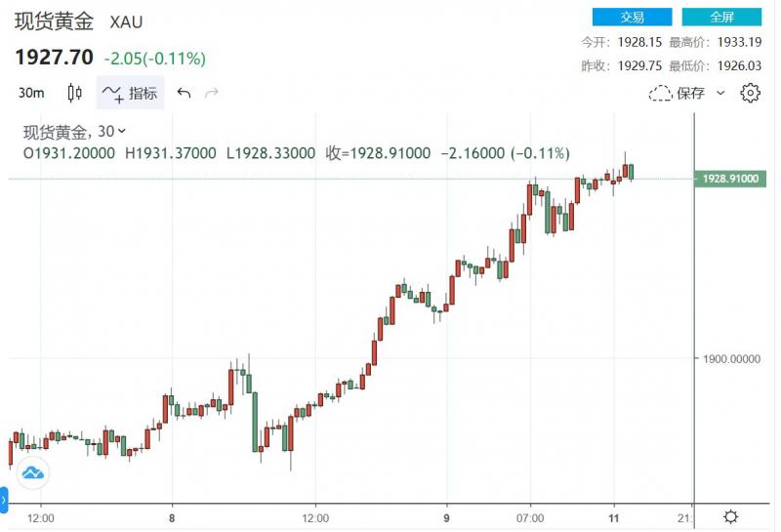Screen dimensions: 781x532
Task: Click the last green candlestick
Action: pyautogui.click(x=632, y=172)
